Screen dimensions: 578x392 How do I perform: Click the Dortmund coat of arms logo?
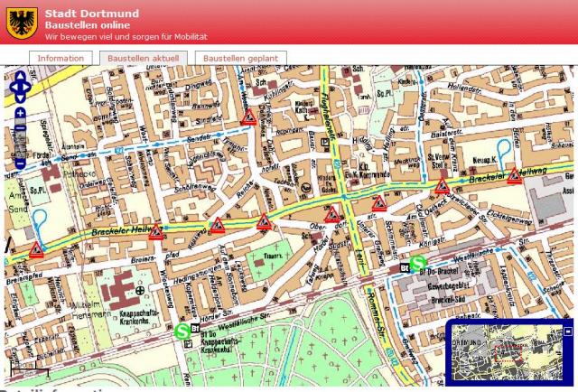(x=22, y=23)
